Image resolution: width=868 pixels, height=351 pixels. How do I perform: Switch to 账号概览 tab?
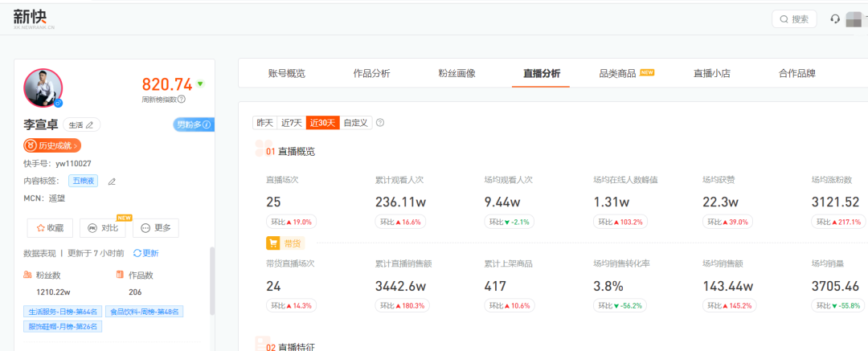287,74
